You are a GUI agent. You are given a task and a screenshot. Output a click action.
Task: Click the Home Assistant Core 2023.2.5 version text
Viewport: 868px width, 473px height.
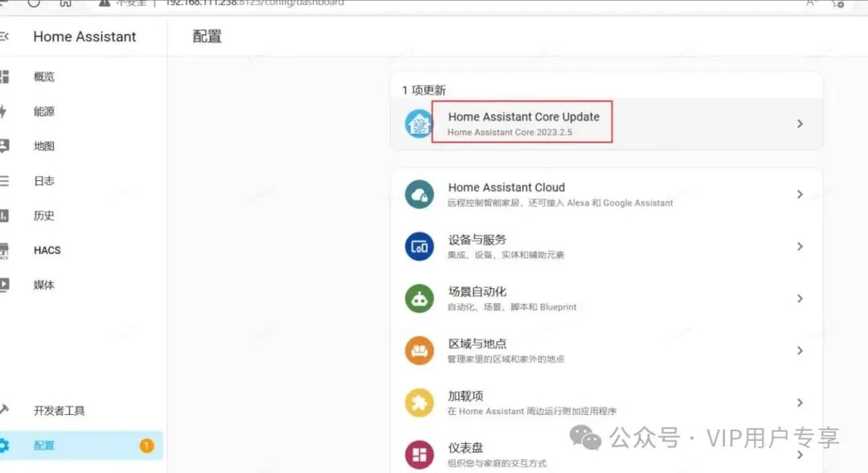[x=510, y=133]
